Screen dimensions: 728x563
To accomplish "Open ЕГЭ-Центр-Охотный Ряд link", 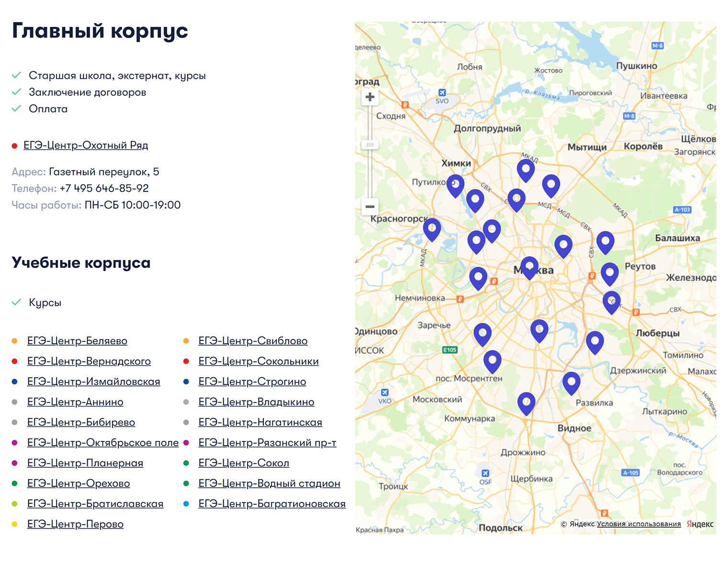I will coord(86,145).
